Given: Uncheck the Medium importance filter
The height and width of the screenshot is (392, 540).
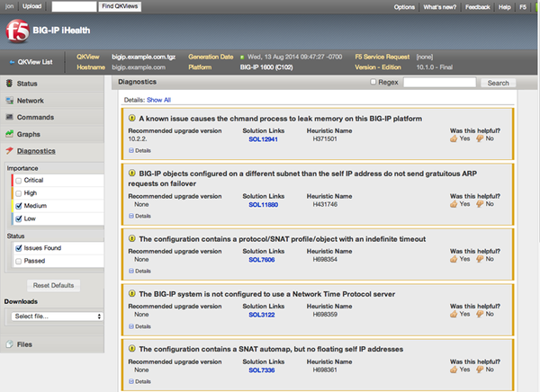Looking at the screenshot, I should point(19,205).
